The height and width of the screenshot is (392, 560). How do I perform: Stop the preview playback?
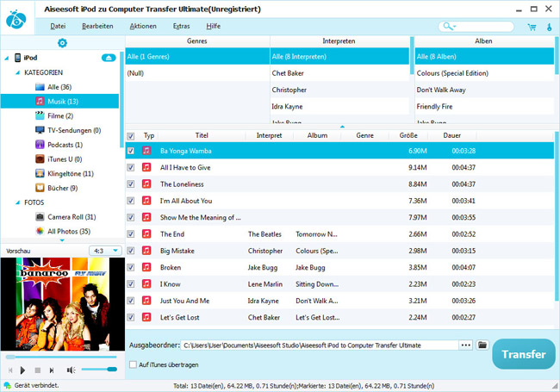pos(38,370)
